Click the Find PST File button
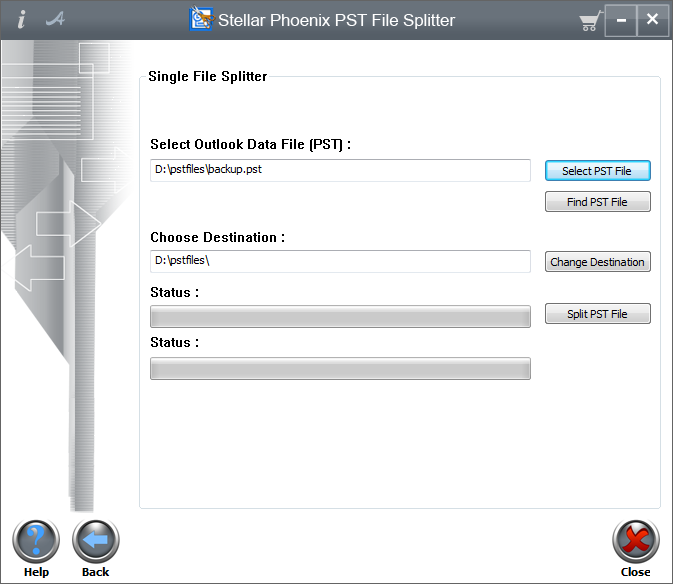The image size is (673, 584). (x=597, y=202)
